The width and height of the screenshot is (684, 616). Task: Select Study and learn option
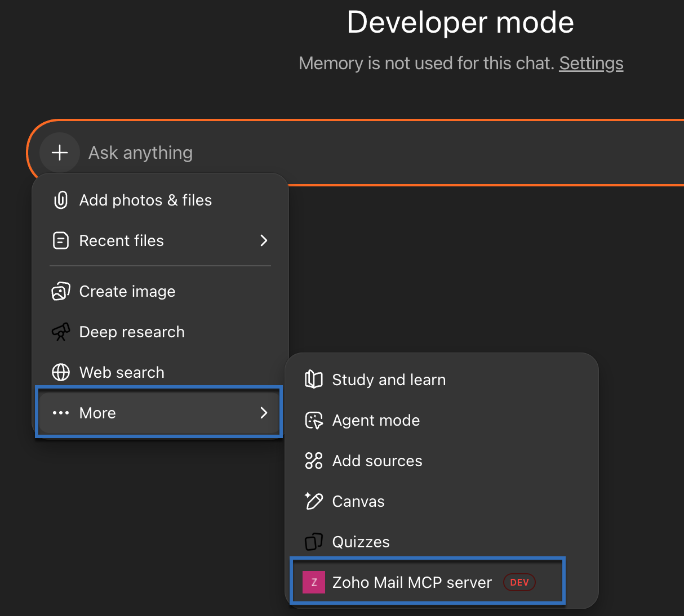coord(442,380)
